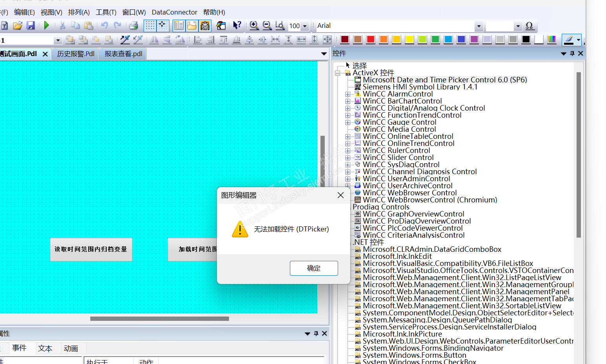The height and width of the screenshot is (364, 606).
Task: Cut the selection with the scissors icon
Action: click(62, 26)
